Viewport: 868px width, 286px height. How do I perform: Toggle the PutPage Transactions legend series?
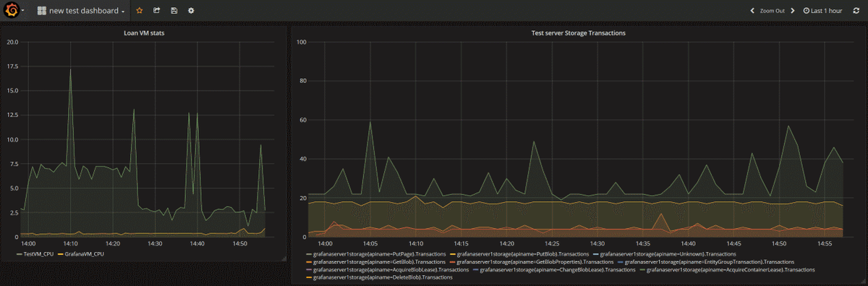click(376, 254)
